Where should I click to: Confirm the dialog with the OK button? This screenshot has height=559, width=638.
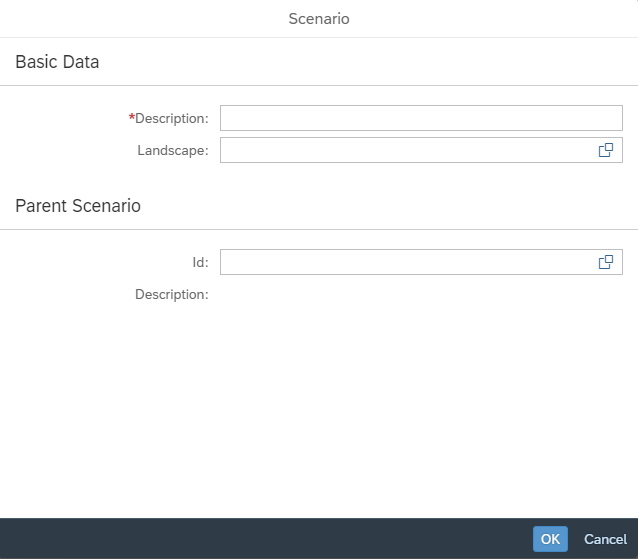[550, 539]
